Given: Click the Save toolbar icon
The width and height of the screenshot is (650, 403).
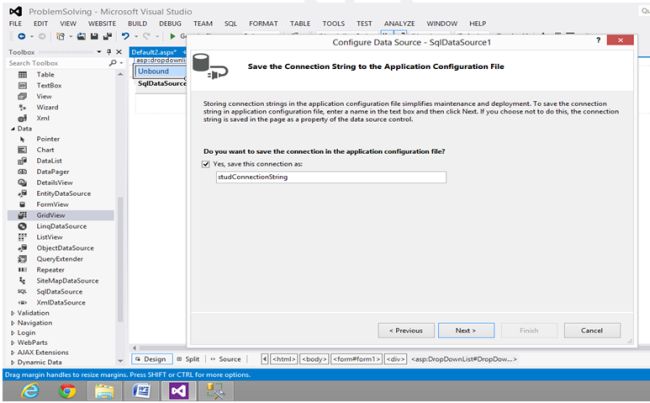Looking at the screenshot, I should pyautogui.click(x=94, y=36).
